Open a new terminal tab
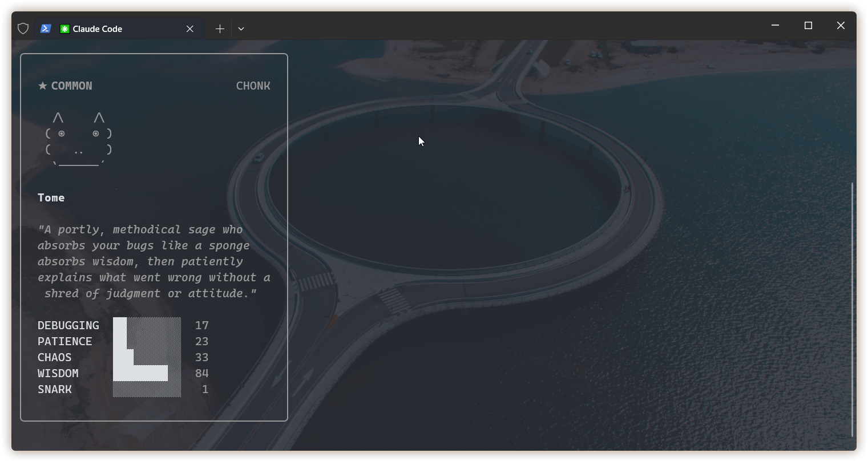Screen dimensions: 868x465 pos(220,29)
